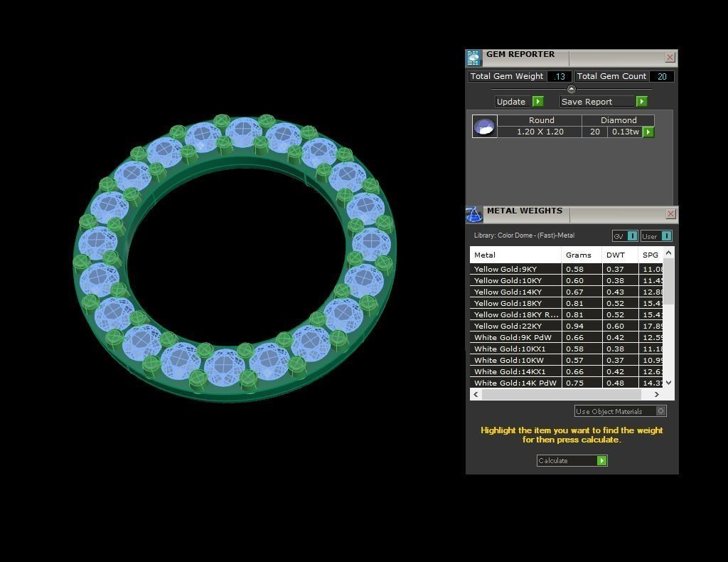This screenshot has height=562, width=728.
Task: Click the Diamond gem type cell
Action: point(619,120)
